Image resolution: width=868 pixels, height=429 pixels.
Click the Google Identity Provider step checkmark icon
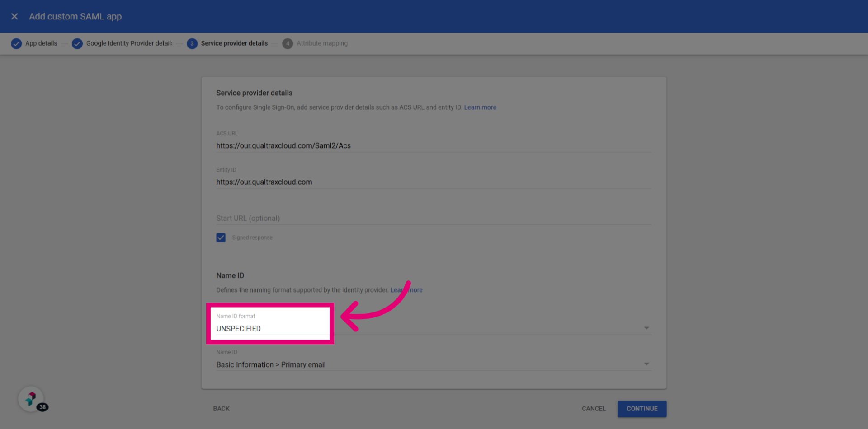click(x=77, y=43)
